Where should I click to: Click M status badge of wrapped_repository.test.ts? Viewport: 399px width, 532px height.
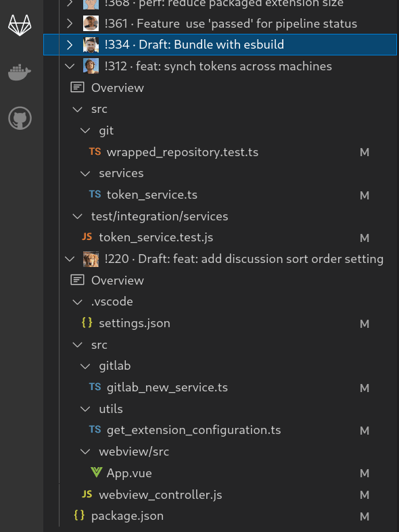(365, 152)
